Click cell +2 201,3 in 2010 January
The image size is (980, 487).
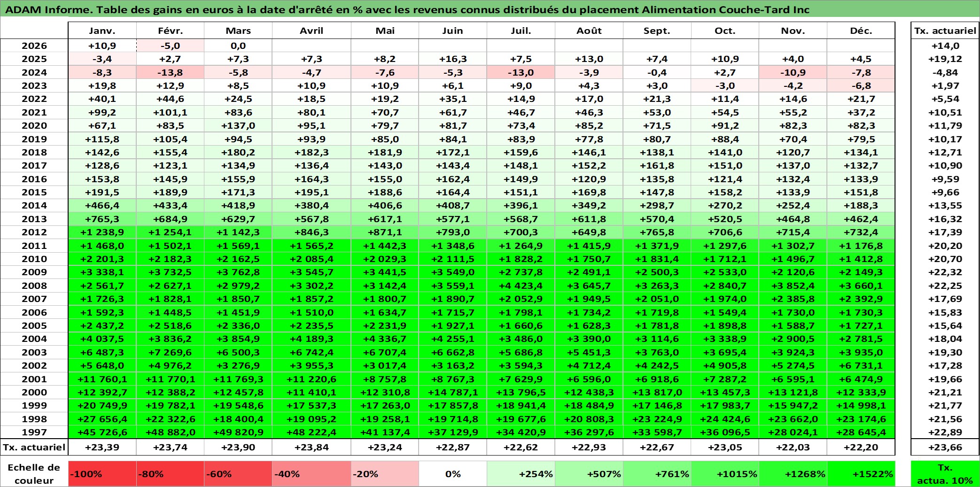point(102,259)
